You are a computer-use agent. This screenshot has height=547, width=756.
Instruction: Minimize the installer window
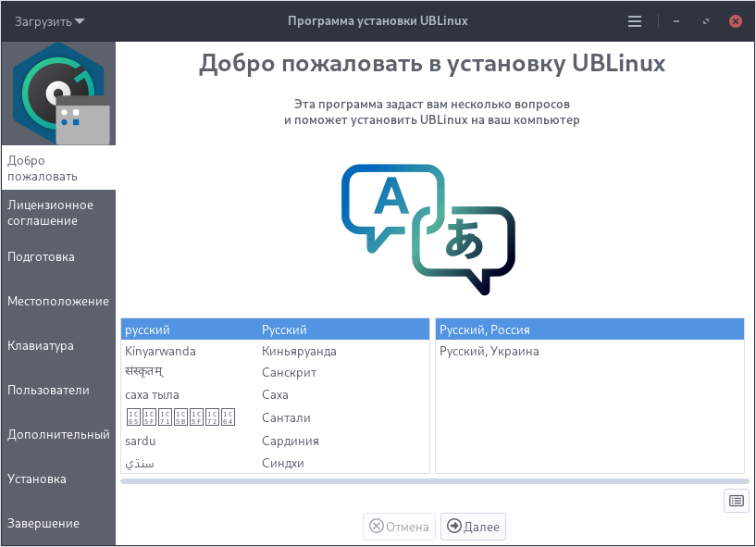tap(676, 21)
